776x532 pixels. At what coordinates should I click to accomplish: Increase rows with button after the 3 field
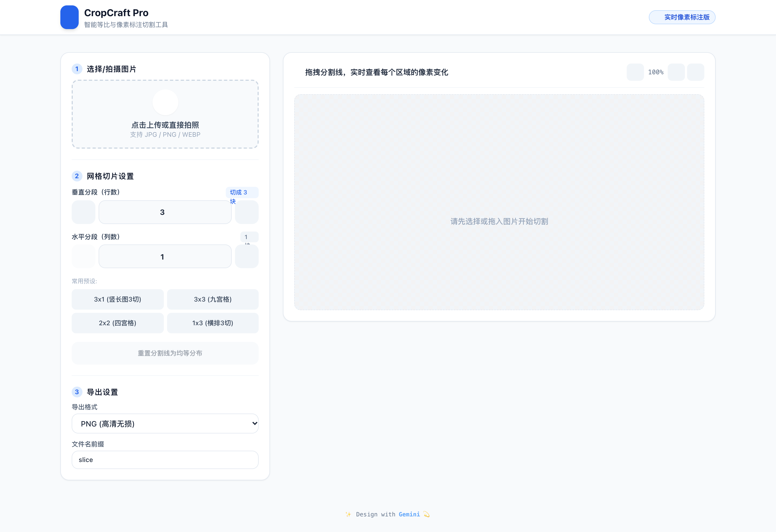coord(247,212)
